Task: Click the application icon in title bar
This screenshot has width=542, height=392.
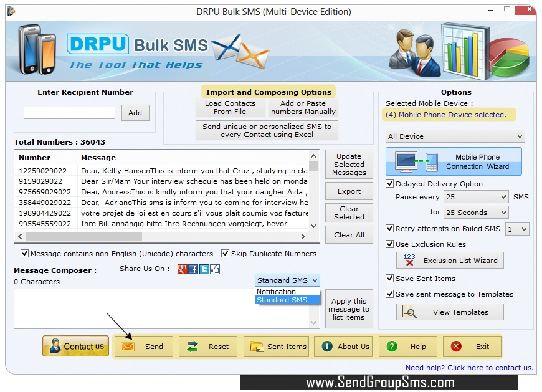Action: [x=11, y=12]
